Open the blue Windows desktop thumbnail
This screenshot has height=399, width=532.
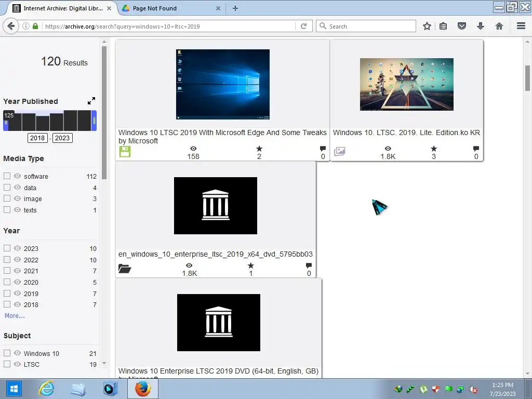pos(222,84)
